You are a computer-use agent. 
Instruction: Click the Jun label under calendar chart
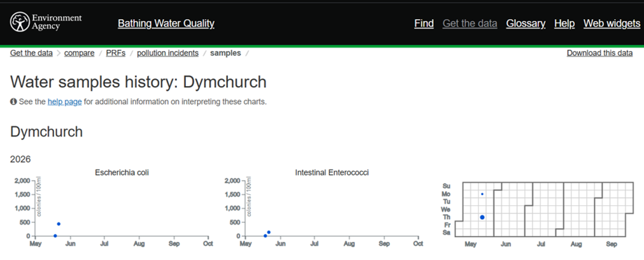(506, 245)
